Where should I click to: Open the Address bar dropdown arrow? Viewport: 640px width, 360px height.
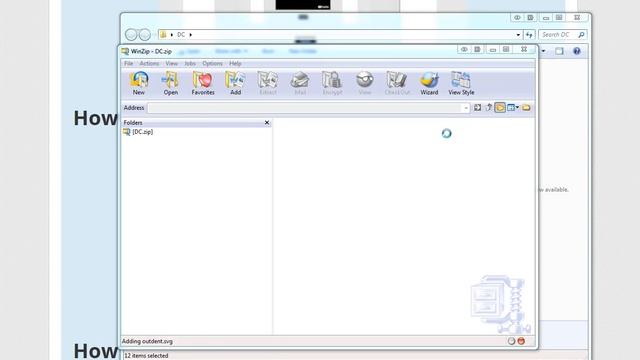(466, 108)
